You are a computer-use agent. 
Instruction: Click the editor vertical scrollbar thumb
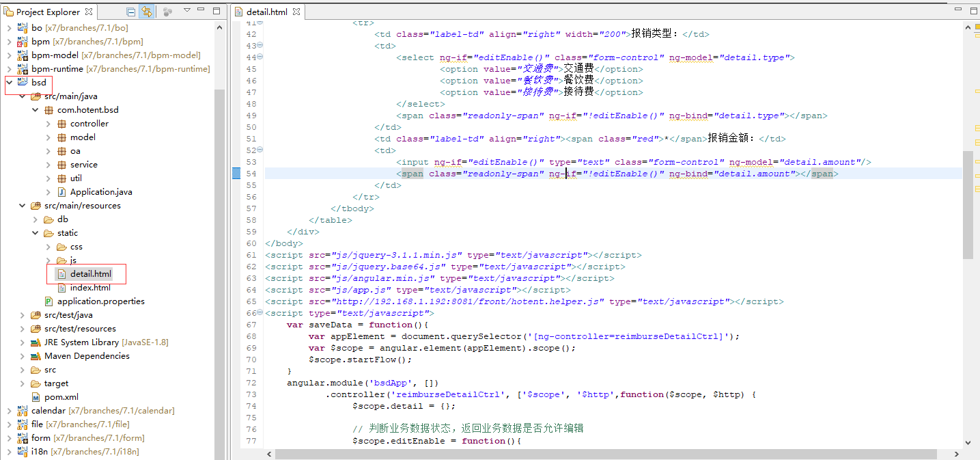click(968, 204)
